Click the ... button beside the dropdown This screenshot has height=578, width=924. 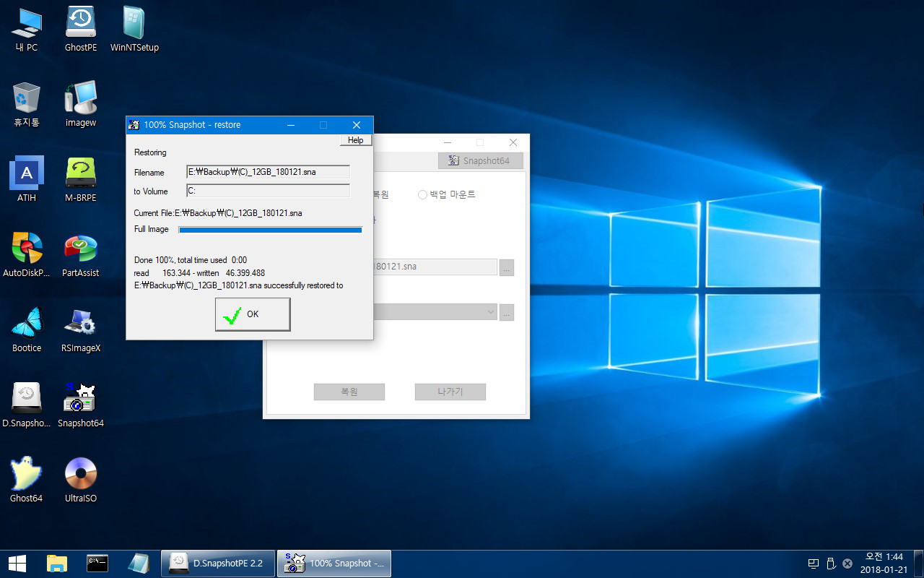pos(506,313)
